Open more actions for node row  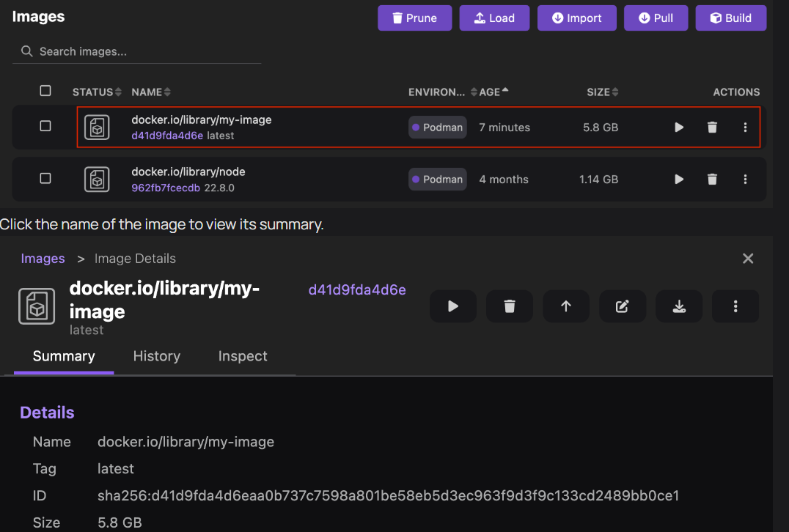[x=745, y=180]
